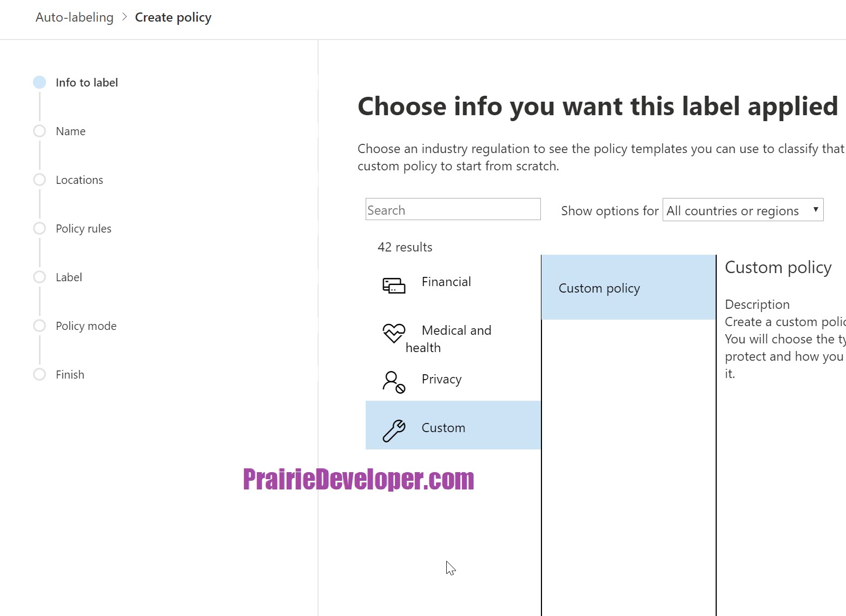
Task: Click the Search templates input field
Action: pos(453,209)
